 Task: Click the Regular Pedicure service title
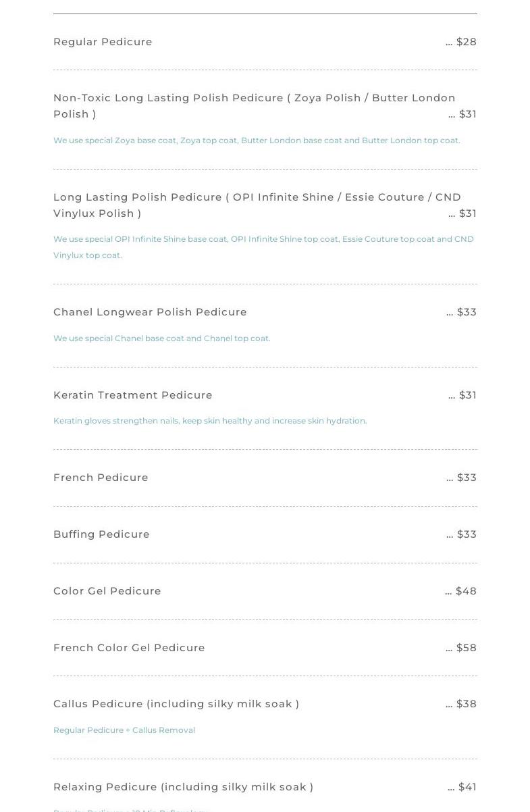pos(103,42)
